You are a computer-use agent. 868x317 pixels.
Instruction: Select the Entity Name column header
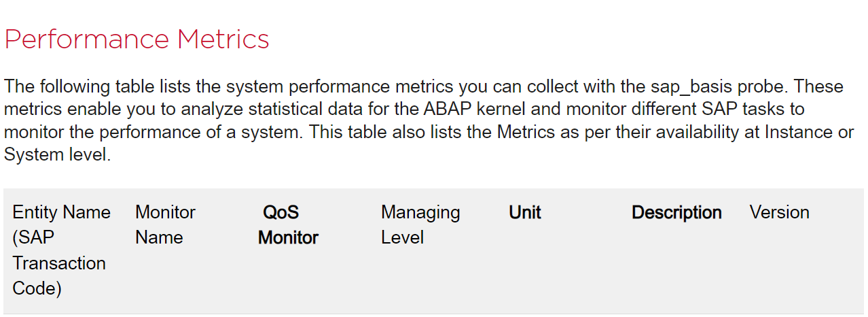[61, 212]
